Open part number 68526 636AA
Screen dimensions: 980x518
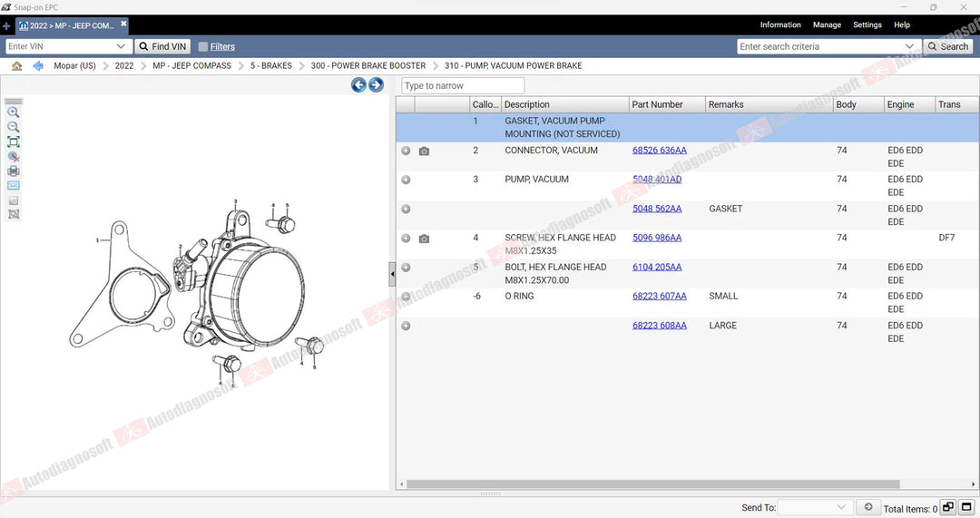click(x=660, y=151)
